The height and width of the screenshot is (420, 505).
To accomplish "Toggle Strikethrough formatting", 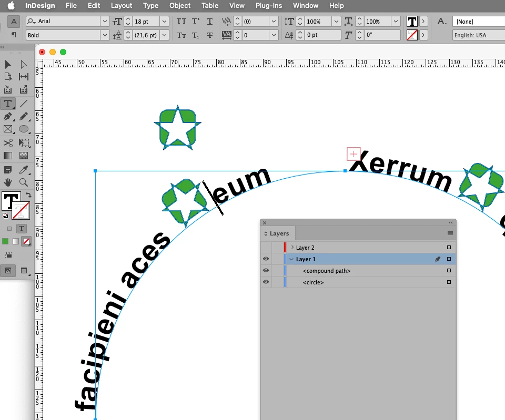I will (210, 35).
